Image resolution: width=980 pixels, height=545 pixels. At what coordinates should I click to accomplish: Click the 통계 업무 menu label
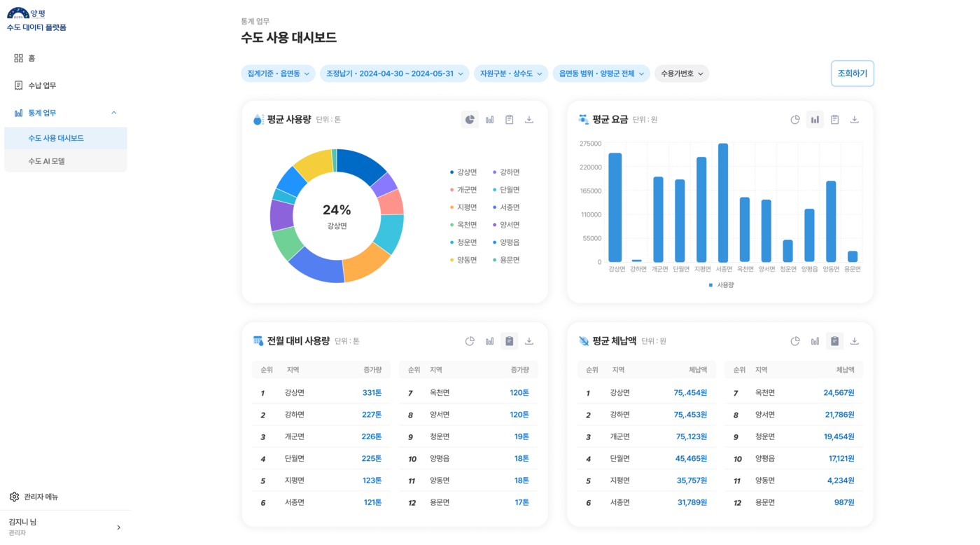42,113
